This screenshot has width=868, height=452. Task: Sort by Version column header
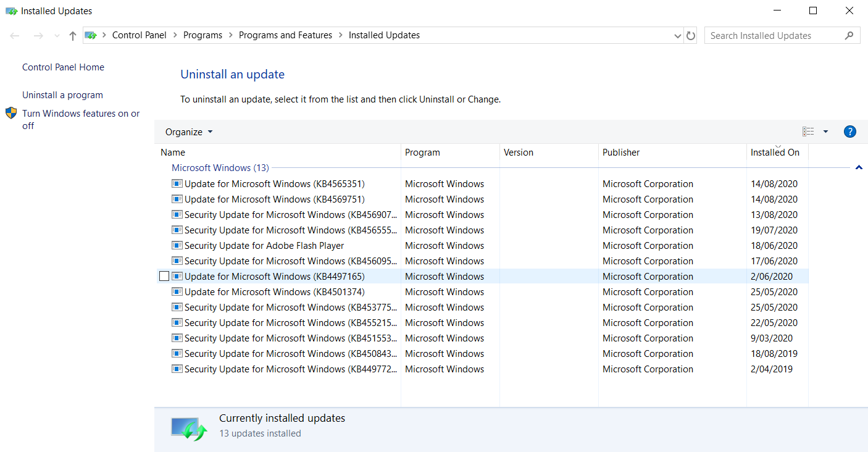click(x=519, y=153)
